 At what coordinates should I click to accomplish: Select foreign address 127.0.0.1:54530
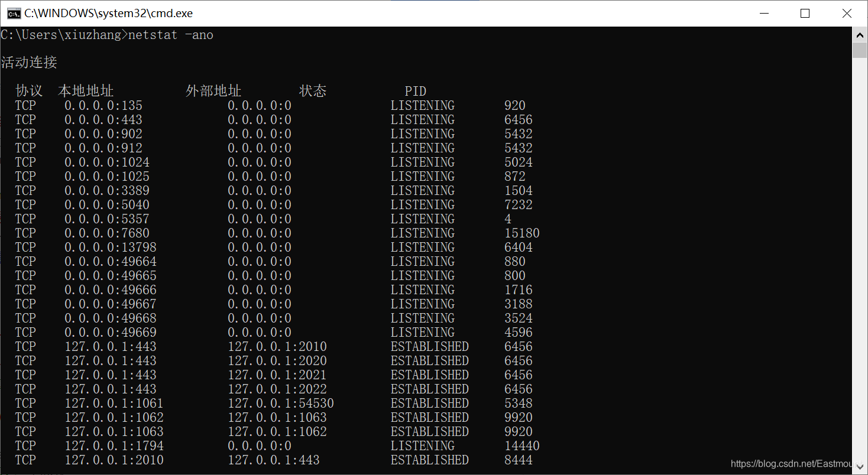click(x=281, y=404)
